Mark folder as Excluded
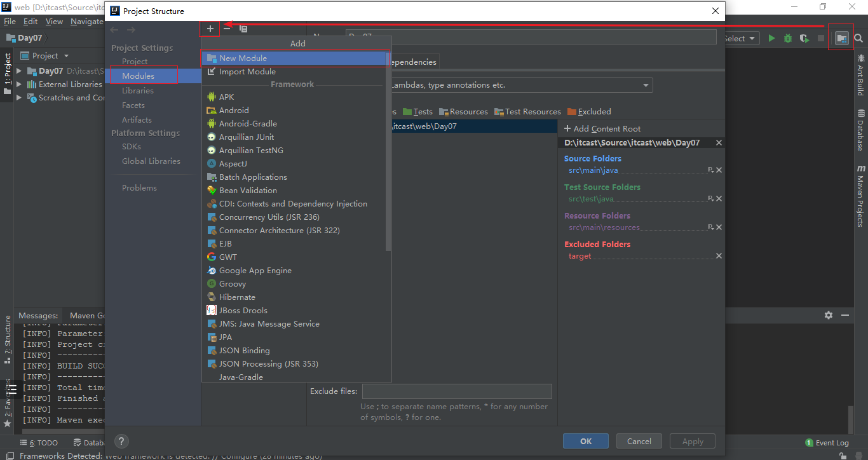868x460 pixels. [589, 112]
